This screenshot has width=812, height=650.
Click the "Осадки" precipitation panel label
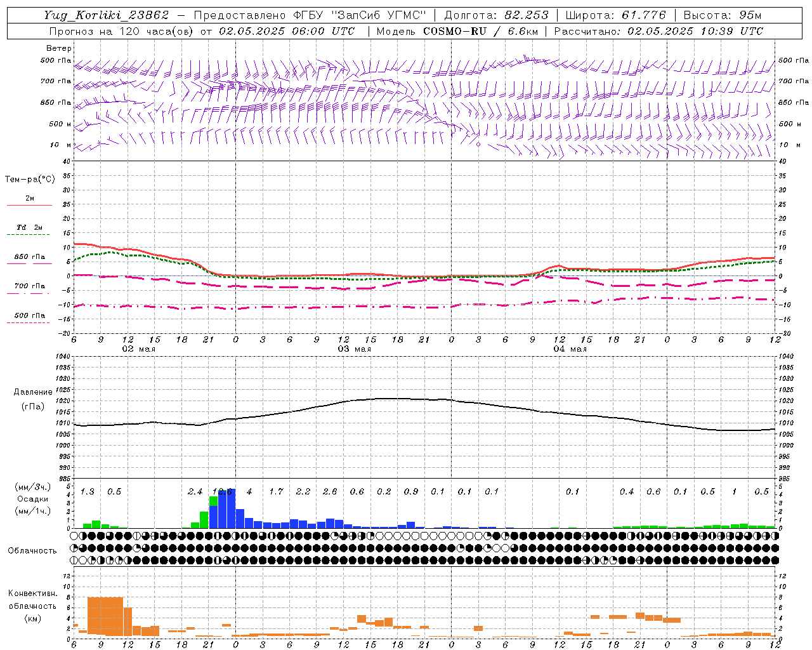pyautogui.click(x=32, y=499)
